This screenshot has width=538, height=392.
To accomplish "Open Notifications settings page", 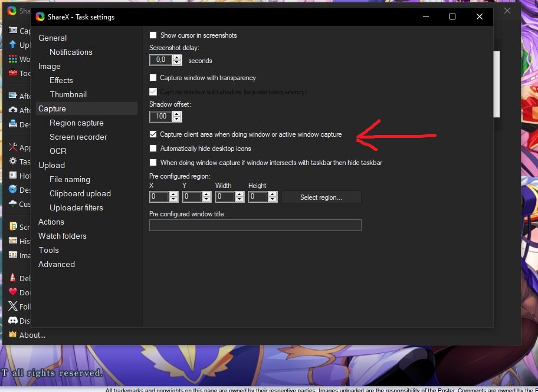I will pos(71,52).
